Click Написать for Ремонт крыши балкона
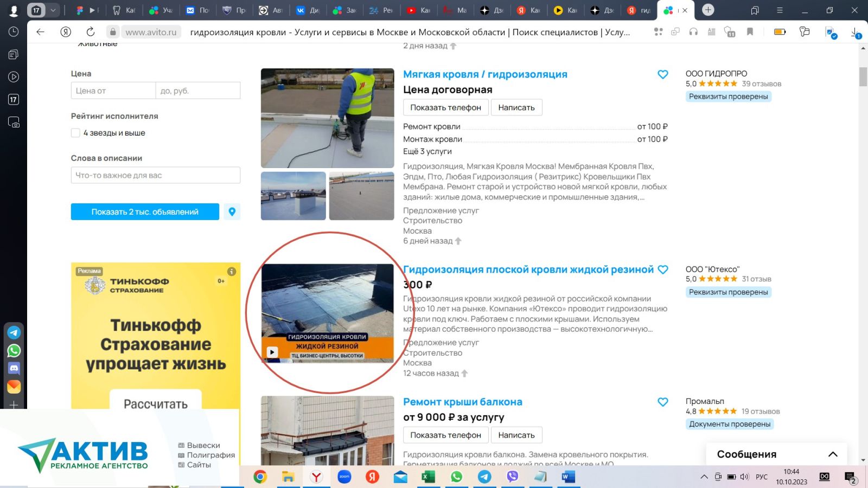868x488 pixels. [516, 435]
